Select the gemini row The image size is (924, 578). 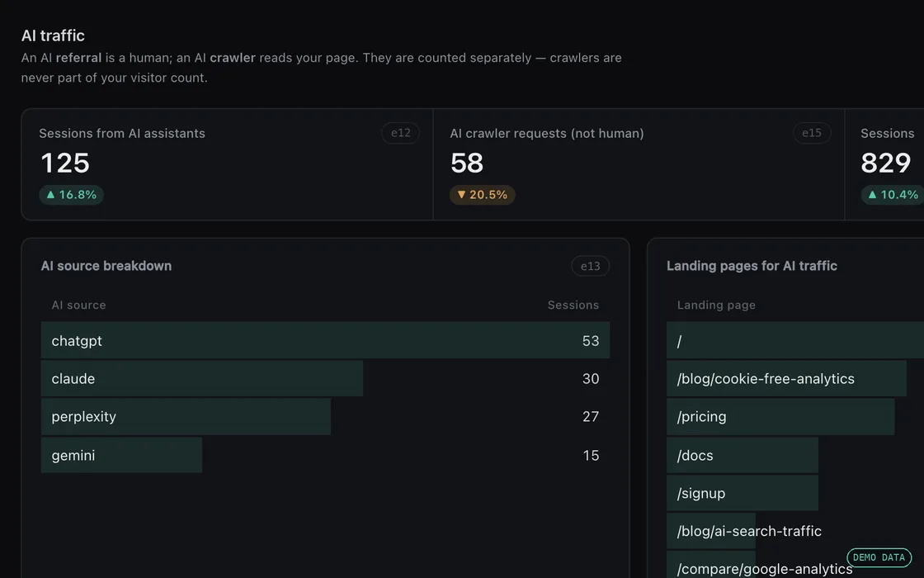tap(325, 455)
